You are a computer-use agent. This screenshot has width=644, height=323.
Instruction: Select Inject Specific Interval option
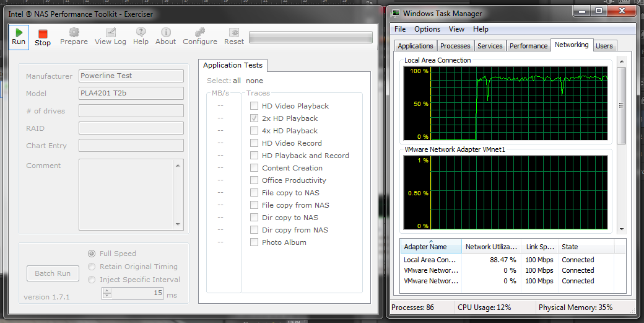92,280
